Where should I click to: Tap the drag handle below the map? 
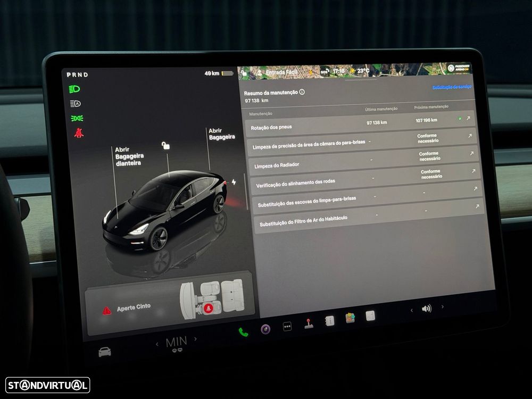pos(361,80)
